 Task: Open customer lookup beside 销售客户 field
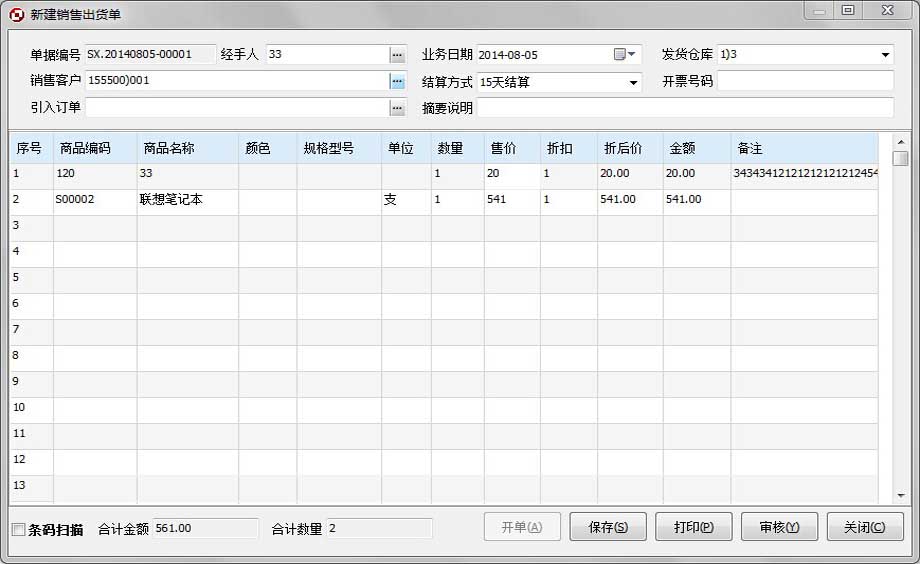tap(397, 81)
